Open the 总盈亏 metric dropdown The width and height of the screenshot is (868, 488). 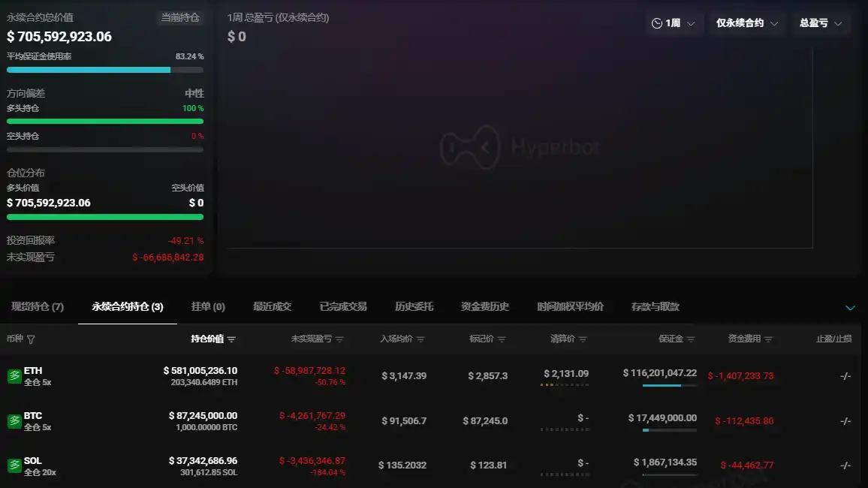click(821, 23)
